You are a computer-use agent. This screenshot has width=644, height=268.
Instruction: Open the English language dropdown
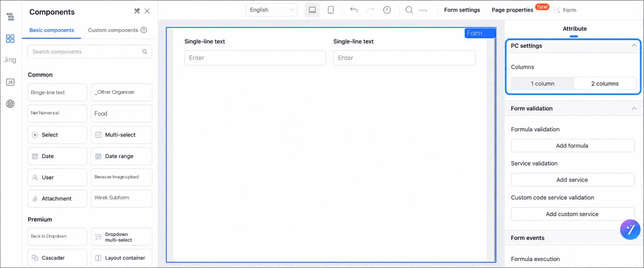272,10
